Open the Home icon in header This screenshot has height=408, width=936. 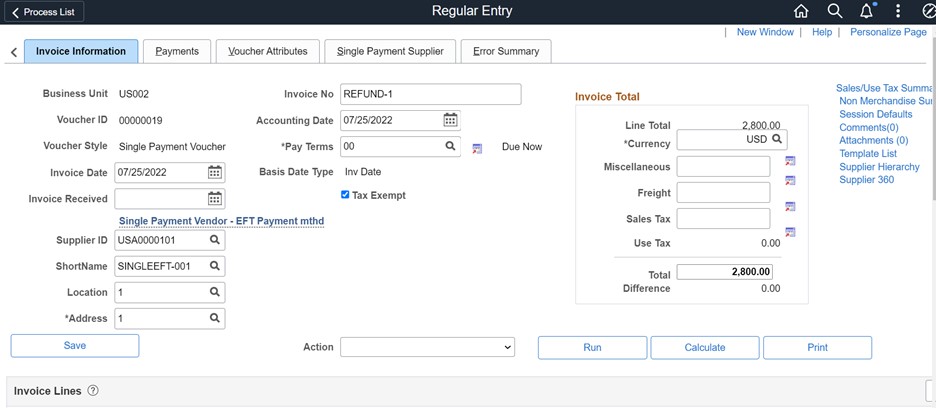pyautogui.click(x=801, y=11)
